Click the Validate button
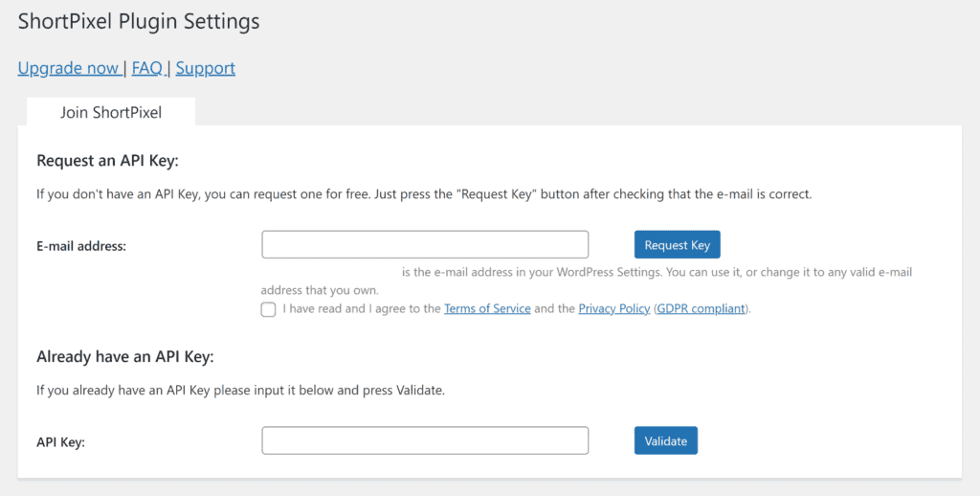The image size is (980, 496). (666, 440)
